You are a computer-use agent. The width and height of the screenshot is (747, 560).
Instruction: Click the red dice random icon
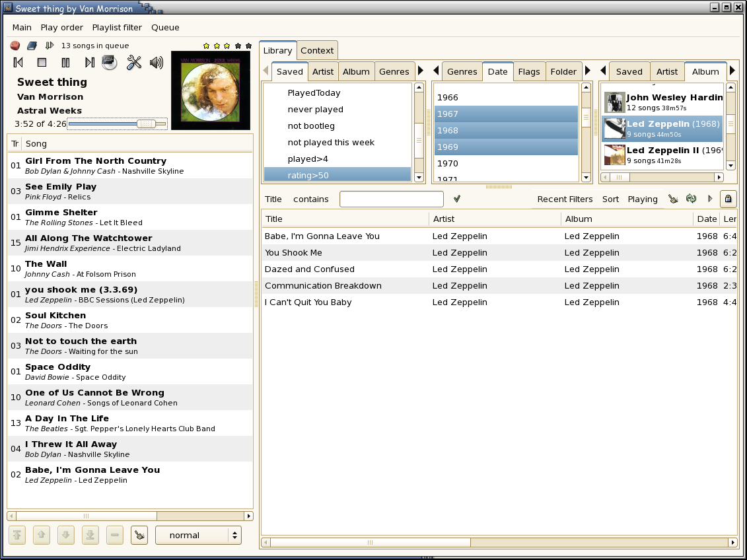15,46
